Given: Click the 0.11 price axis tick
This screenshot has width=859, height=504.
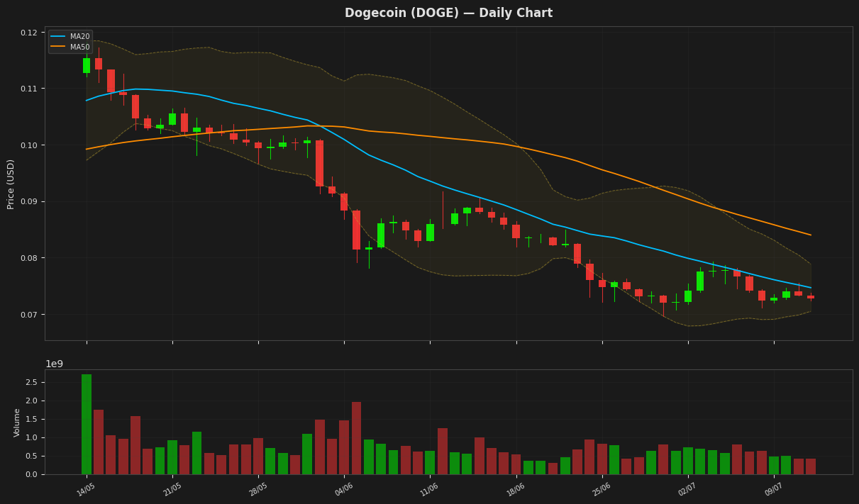Looking at the screenshot, I should pyautogui.click(x=29, y=89).
